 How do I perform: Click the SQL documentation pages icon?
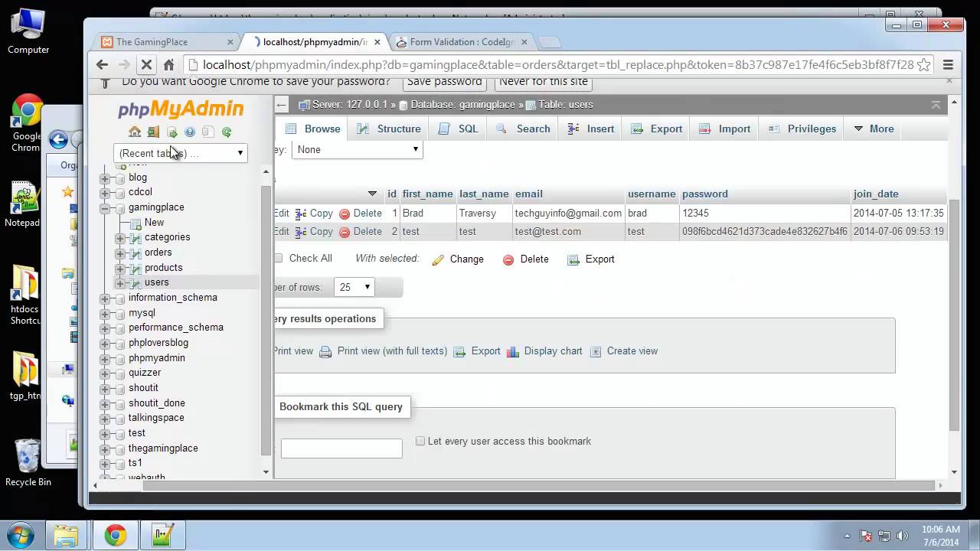pyautogui.click(x=208, y=132)
